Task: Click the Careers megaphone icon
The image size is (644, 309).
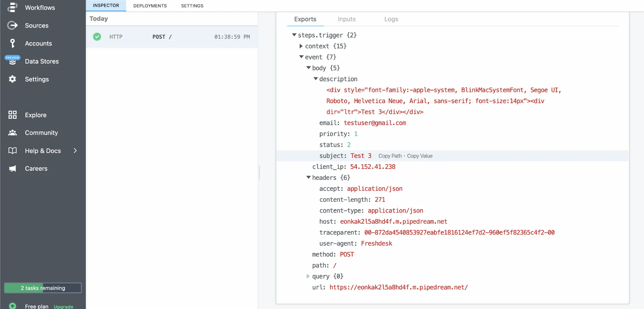Action: [x=12, y=169]
